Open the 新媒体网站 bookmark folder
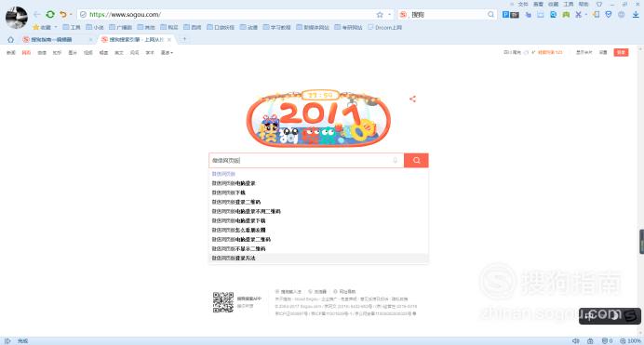 pos(313,28)
